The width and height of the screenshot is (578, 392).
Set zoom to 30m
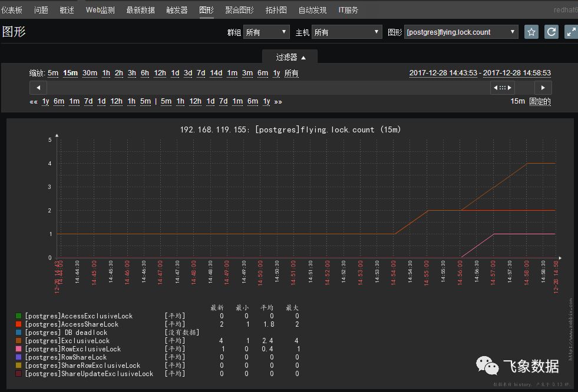(x=90, y=73)
